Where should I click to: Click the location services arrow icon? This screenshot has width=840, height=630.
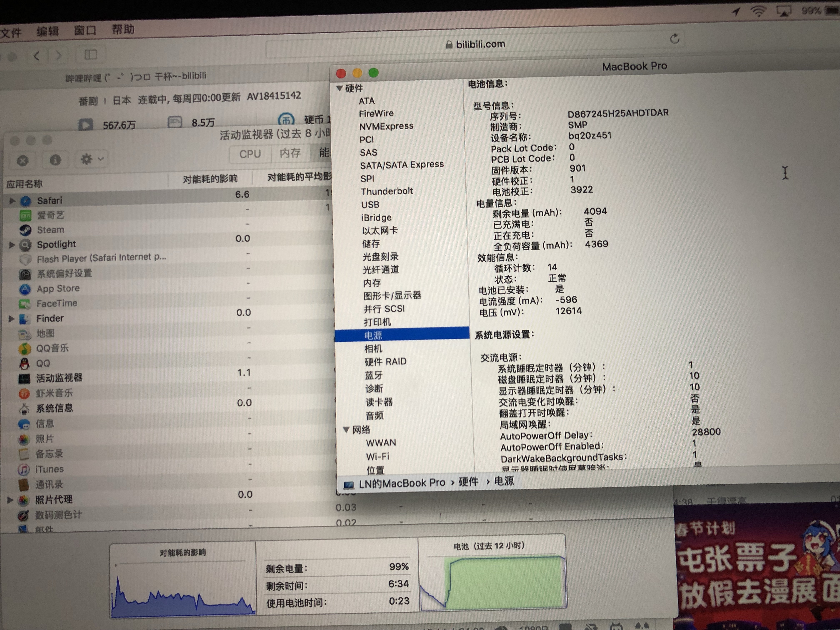pos(736,12)
